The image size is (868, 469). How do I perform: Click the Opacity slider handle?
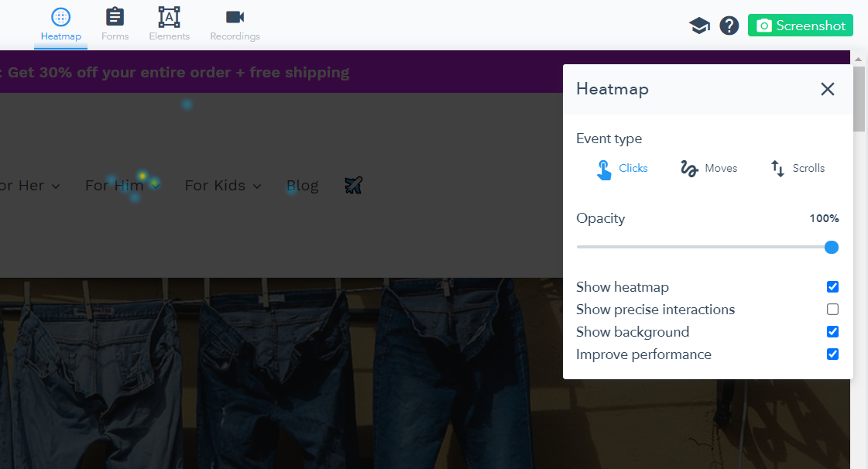coord(831,247)
